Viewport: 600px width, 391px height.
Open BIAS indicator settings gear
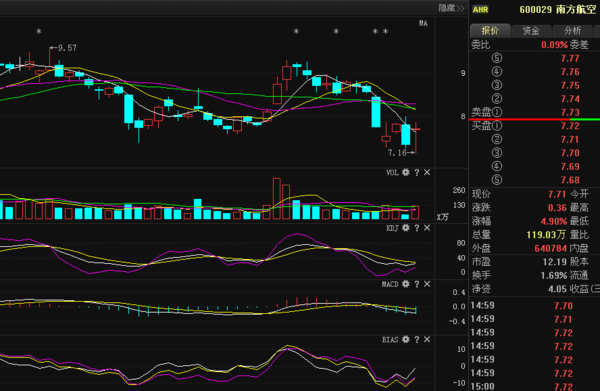coord(406,339)
